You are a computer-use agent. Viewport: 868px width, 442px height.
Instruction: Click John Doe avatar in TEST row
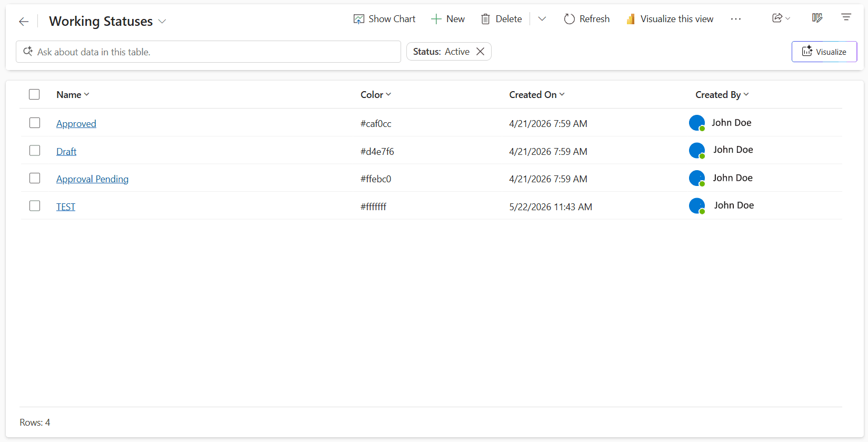697,206
